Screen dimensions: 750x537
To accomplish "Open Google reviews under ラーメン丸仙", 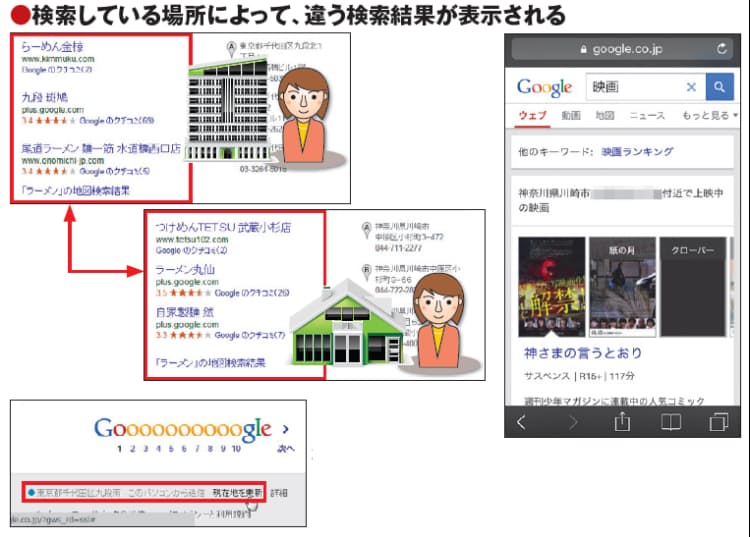I will coord(252,293).
